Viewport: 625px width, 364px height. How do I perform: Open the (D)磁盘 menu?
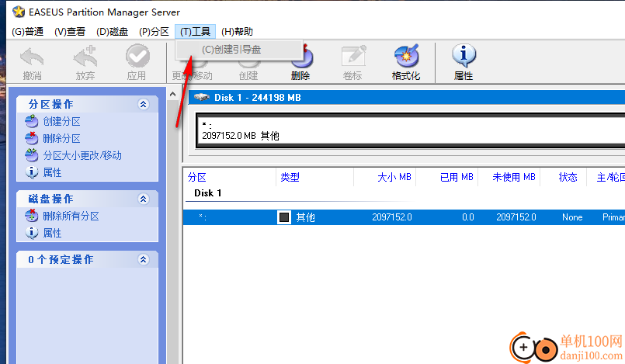click(x=112, y=32)
